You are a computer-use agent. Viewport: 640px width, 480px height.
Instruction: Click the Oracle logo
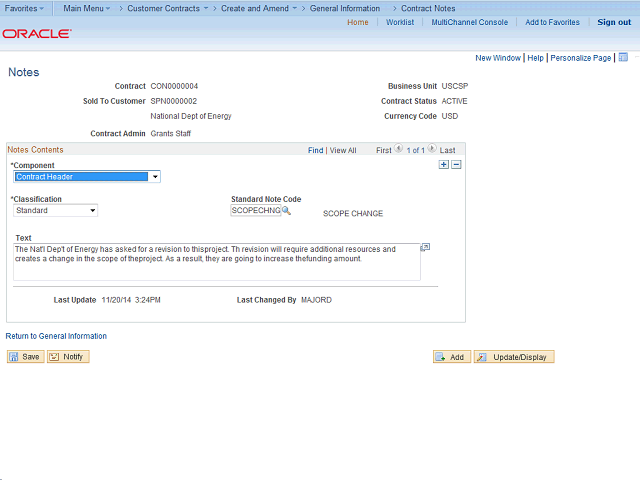pos(37,33)
